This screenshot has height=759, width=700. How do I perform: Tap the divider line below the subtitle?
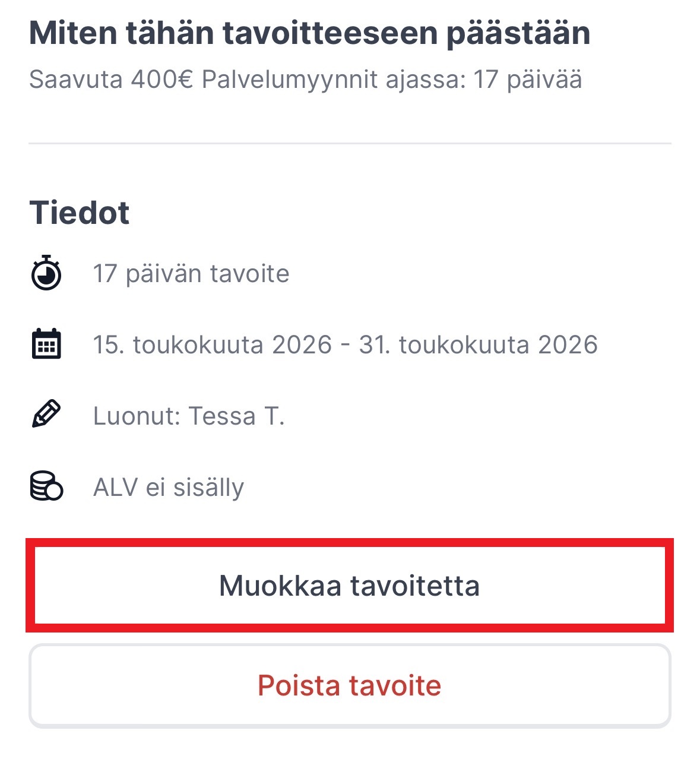pyautogui.click(x=350, y=142)
